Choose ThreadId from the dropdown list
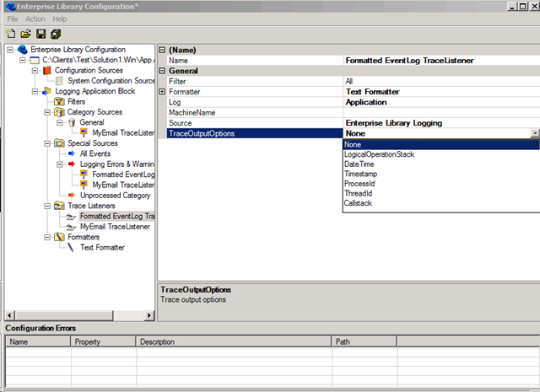Viewport: 540px width, 392px height. [441, 193]
